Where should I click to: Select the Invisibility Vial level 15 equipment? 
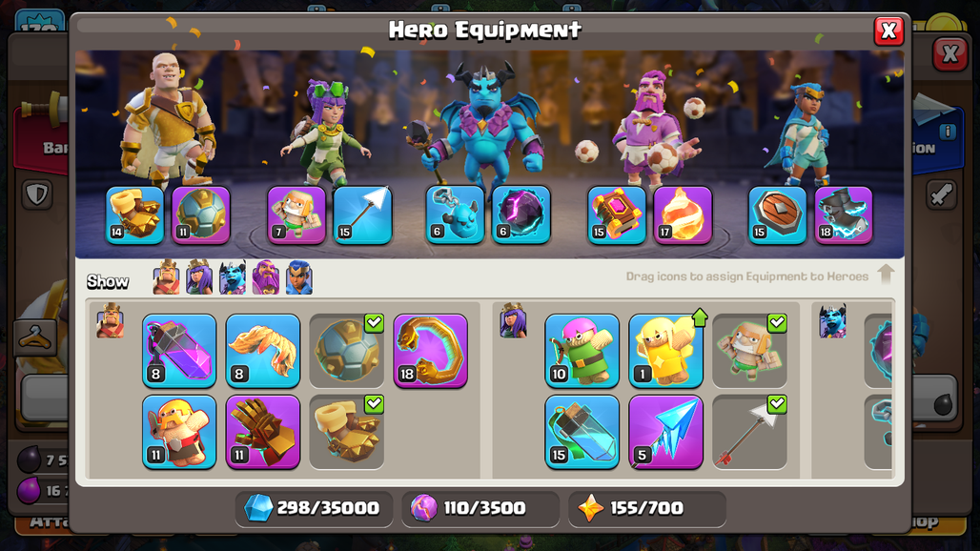[x=582, y=432]
